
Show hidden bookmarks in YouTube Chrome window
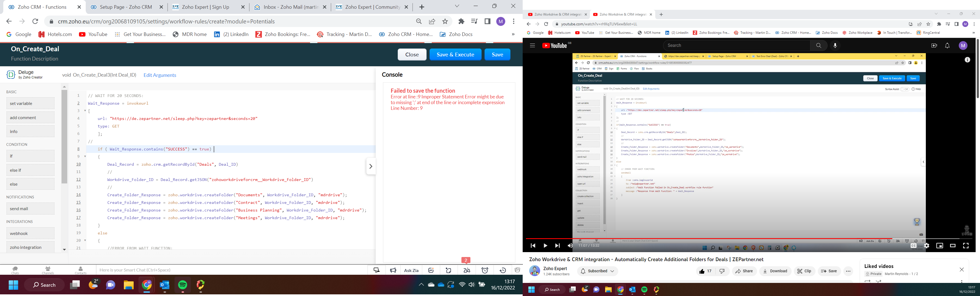point(973,33)
